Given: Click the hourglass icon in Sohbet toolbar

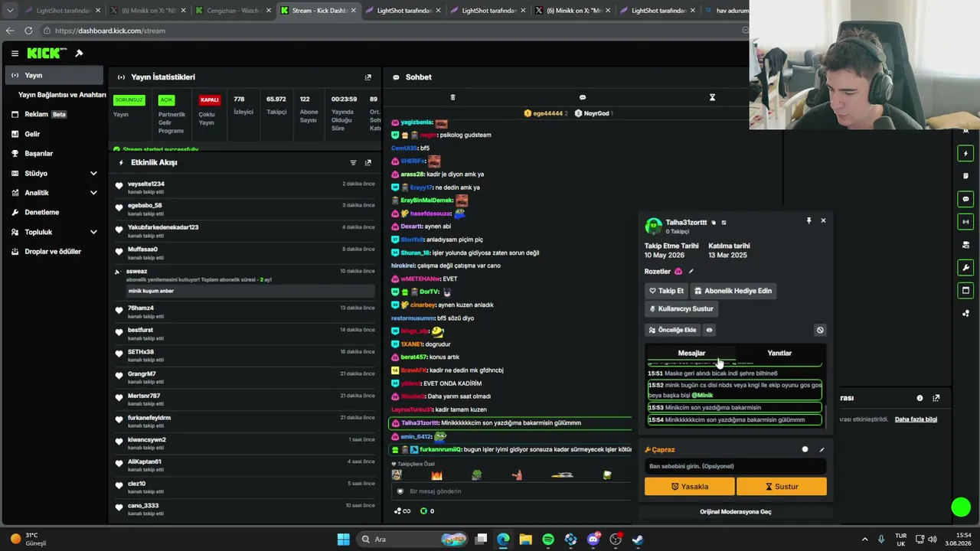Looking at the screenshot, I should point(712,97).
